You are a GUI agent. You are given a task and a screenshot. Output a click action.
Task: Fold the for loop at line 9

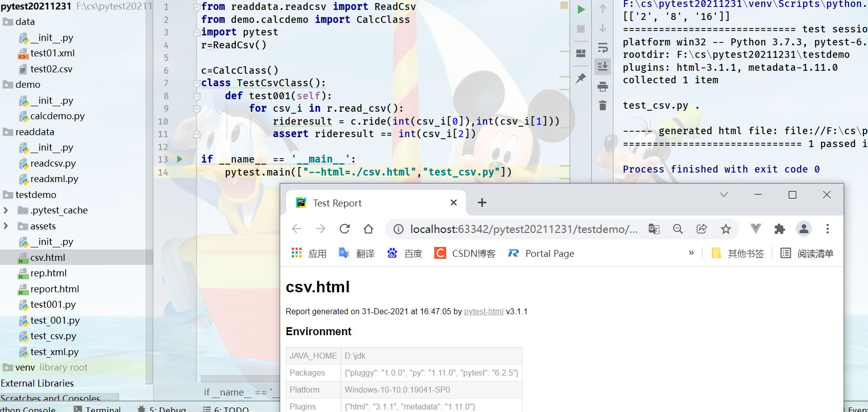[197, 109]
